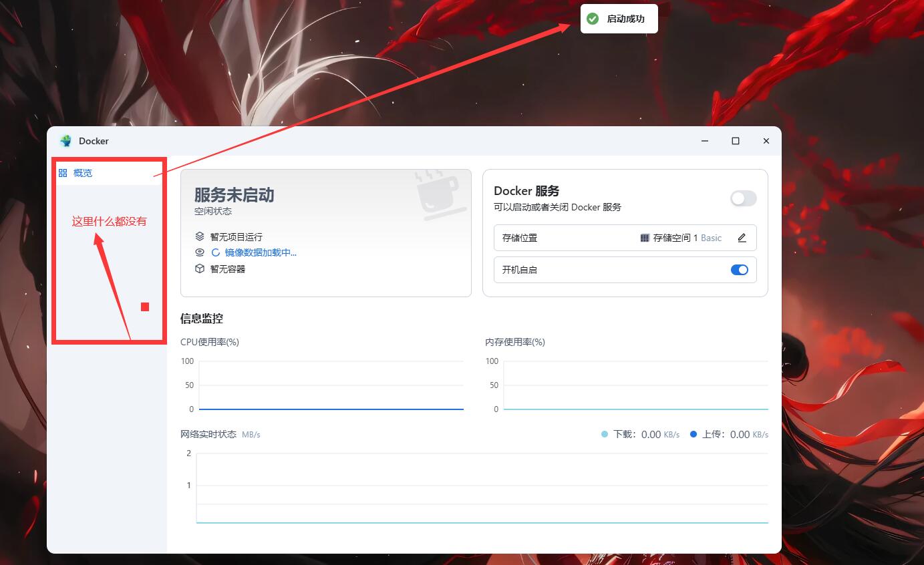The height and width of the screenshot is (565, 924).
Task: Click the image disc icon beside 镜像数据加载中
Action: click(200, 252)
